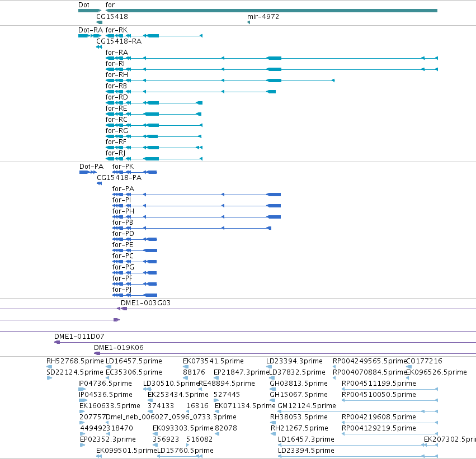476x459 pixels.
Task: Click the mir-4972 gene marker
Action: (248, 22)
